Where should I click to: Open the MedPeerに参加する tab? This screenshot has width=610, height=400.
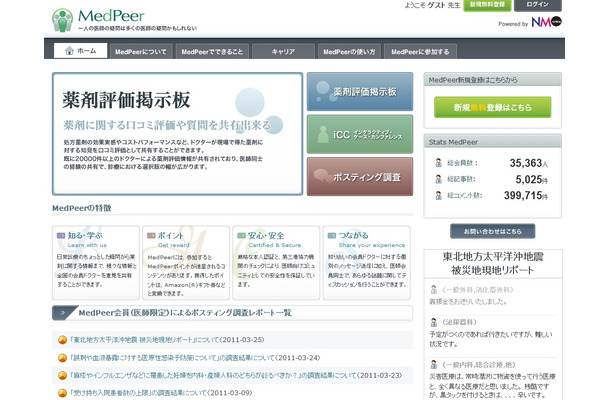[420, 51]
